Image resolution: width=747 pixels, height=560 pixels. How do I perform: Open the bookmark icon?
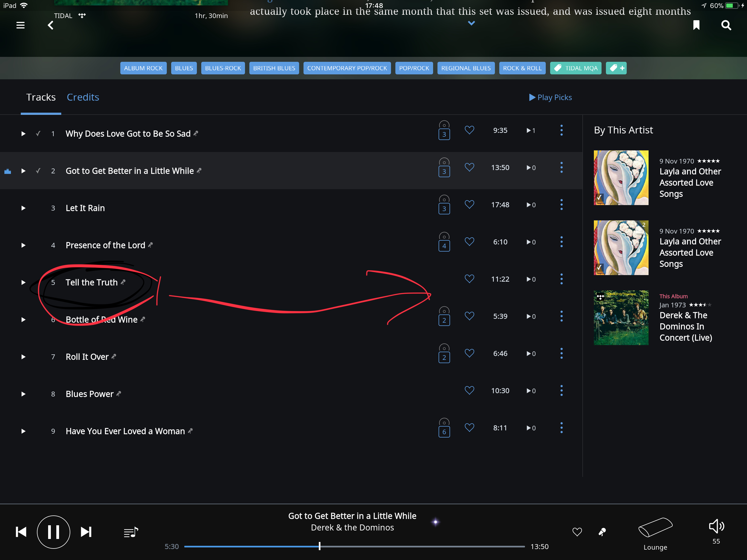[696, 25]
